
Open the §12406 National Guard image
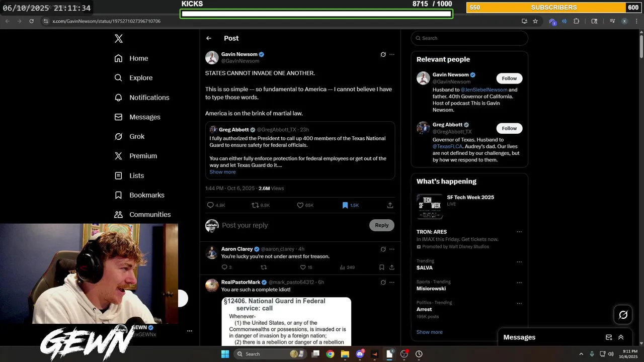286,322
